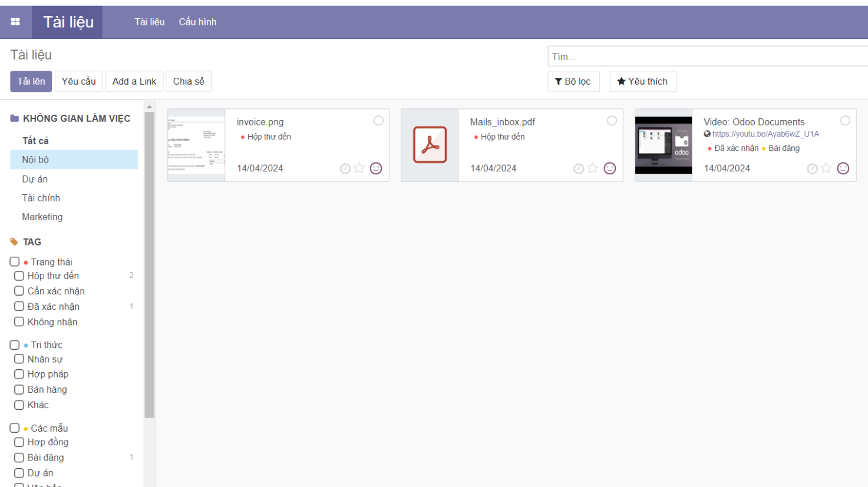Click the smiley avatar on Mails_inbox.pdf card
The height and width of the screenshot is (487, 868).
[x=609, y=168]
